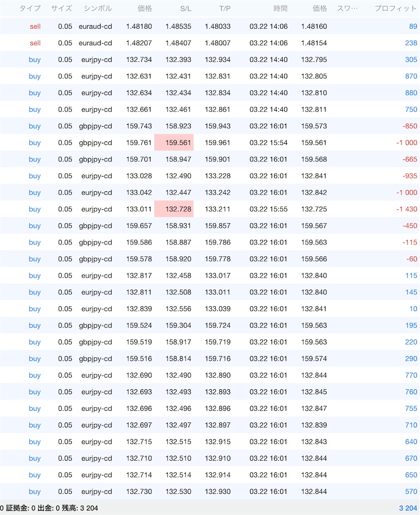This screenshot has width=420, height=515.
Task: Click the 残高: 3 204 balance summary text
Action: coord(80,508)
